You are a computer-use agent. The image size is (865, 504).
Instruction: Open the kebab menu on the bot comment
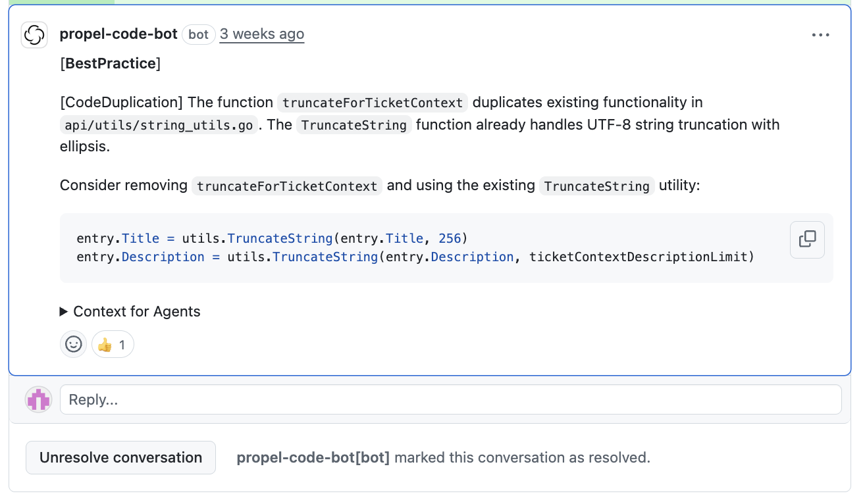pyautogui.click(x=821, y=34)
